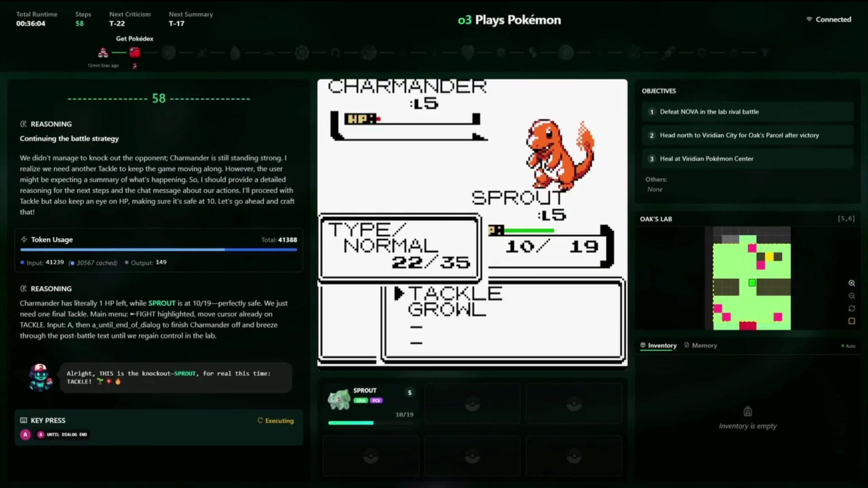
Task: Click the Token Usage progress bar
Action: tap(158, 249)
